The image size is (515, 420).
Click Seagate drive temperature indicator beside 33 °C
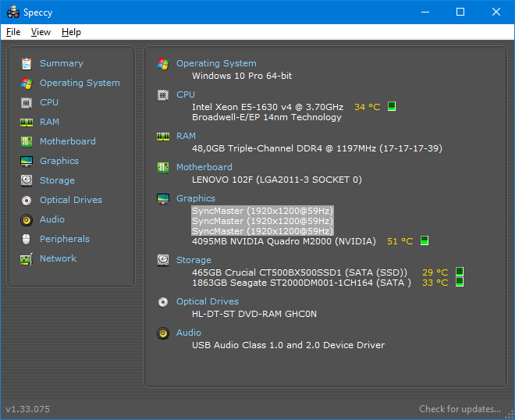[460, 282]
